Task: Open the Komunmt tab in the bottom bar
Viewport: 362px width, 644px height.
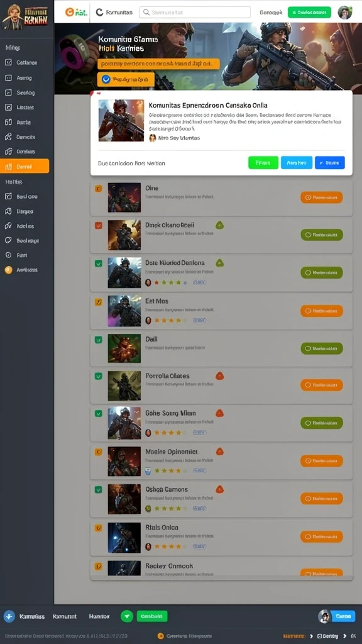Action: (x=65, y=616)
